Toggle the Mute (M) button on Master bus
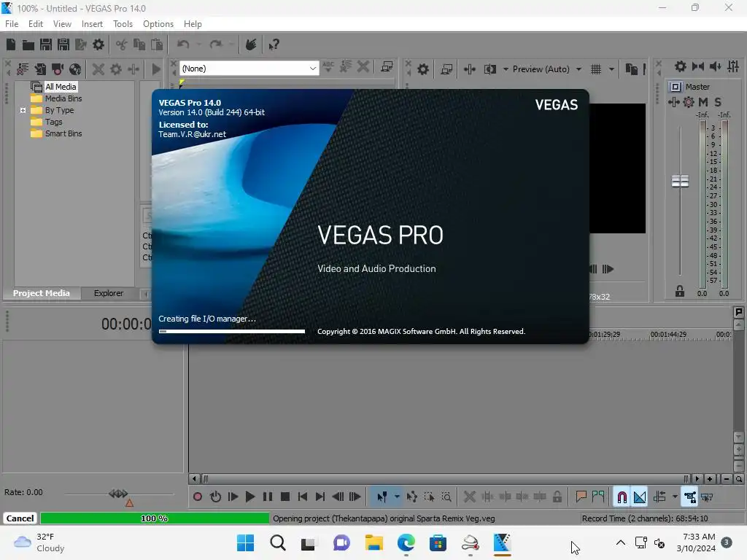 click(703, 102)
